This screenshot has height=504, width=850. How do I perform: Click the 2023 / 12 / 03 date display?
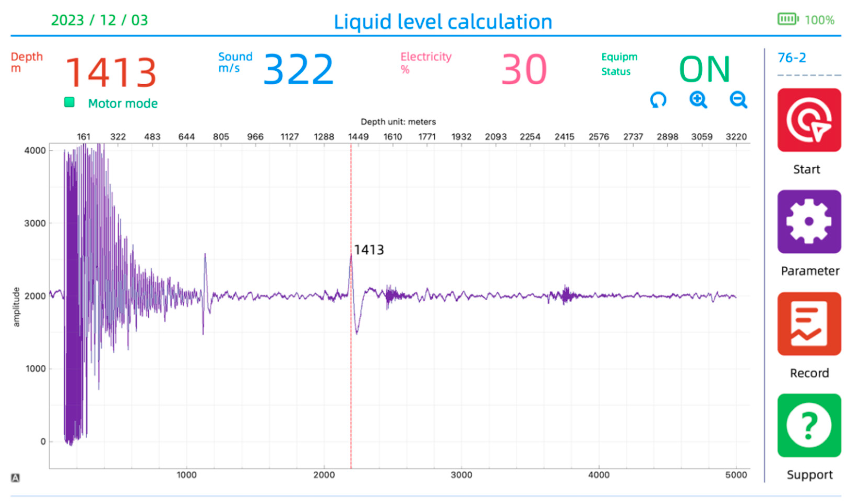click(100, 20)
